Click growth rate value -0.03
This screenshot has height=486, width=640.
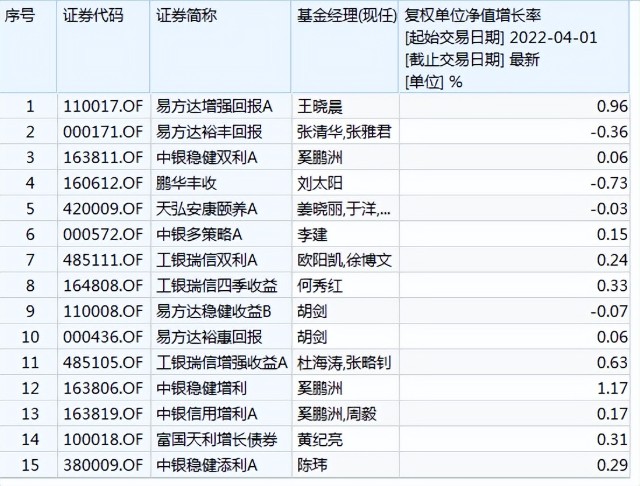(x=609, y=209)
